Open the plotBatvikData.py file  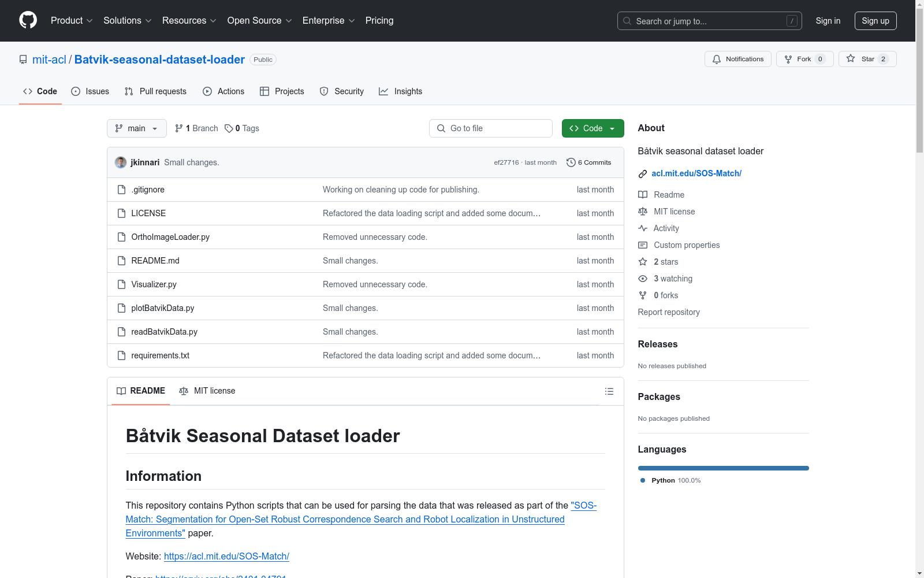pyautogui.click(x=163, y=308)
